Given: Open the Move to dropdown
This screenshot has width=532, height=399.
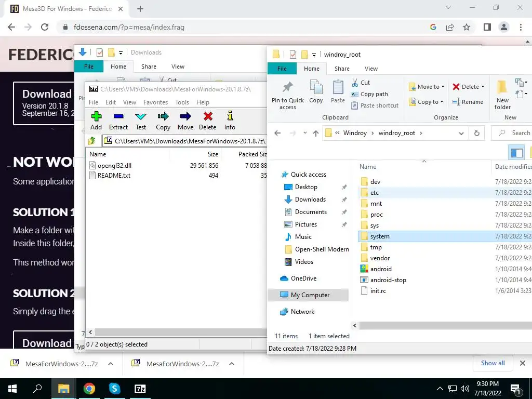Looking at the screenshot, I should 427,87.
